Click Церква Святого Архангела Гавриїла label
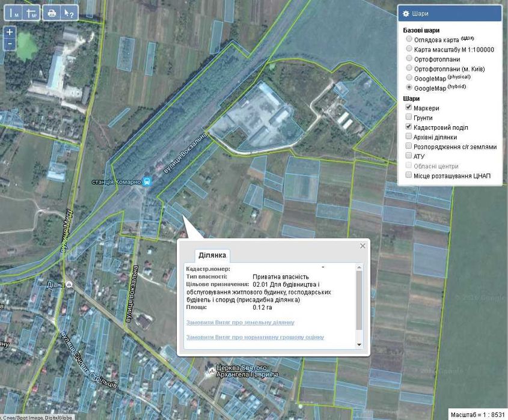Screen dimensions: 508x420 pos(247,371)
